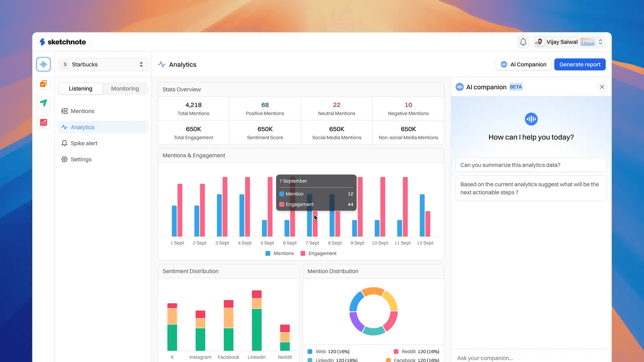Open Mentions in the sidebar
This screenshot has height=362, width=644.
[103, 111]
